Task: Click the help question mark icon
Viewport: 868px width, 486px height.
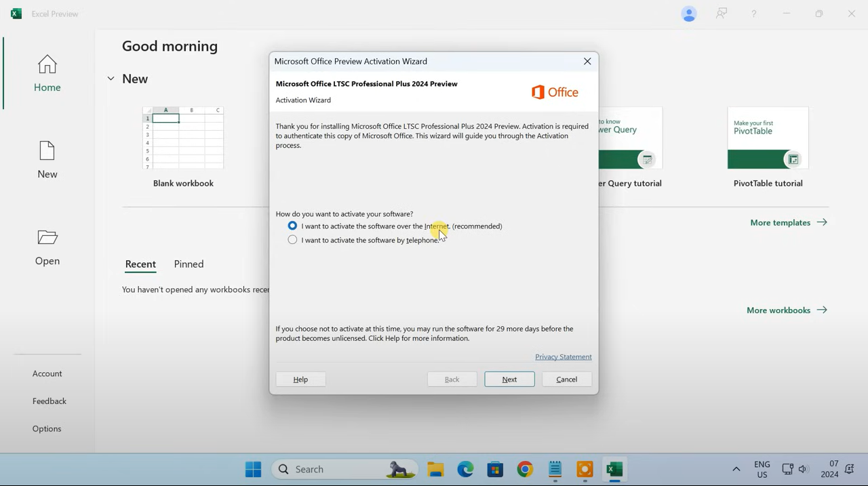Action: (x=754, y=14)
